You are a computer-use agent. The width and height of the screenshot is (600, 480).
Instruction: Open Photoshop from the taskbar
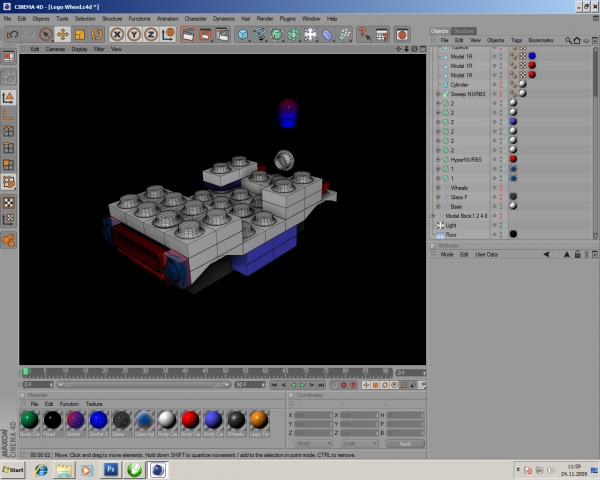point(111,469)
